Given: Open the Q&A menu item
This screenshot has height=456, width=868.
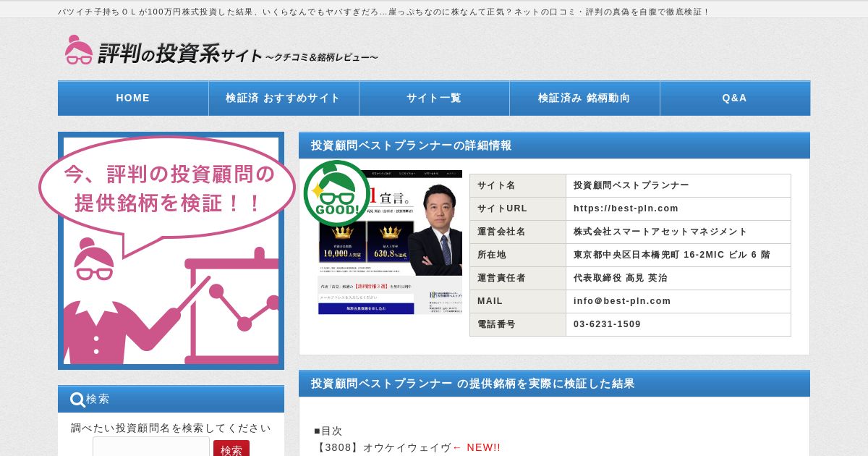Looking at the screenshot, I should point(735,98).
